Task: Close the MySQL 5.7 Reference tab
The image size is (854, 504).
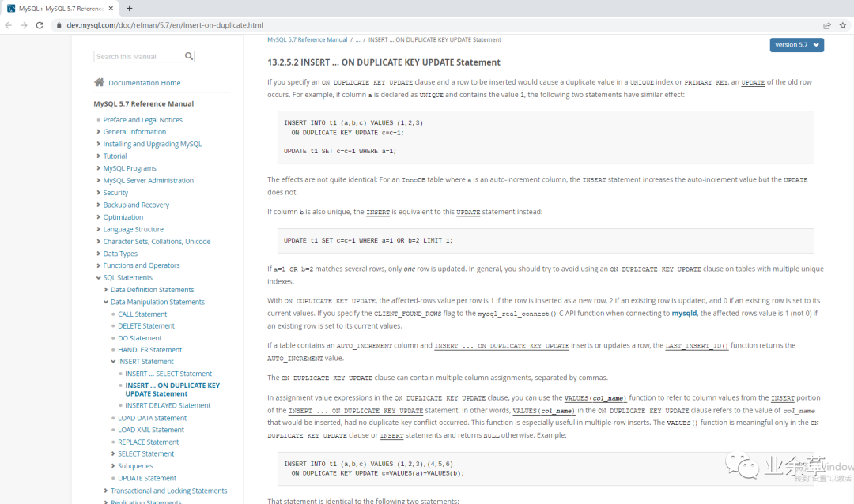Action: pyautogui.click(x=111, y=8)
